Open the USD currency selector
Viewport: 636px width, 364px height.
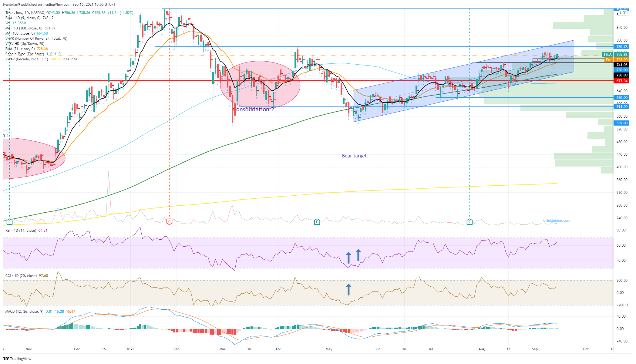click(x=623, y=13)
